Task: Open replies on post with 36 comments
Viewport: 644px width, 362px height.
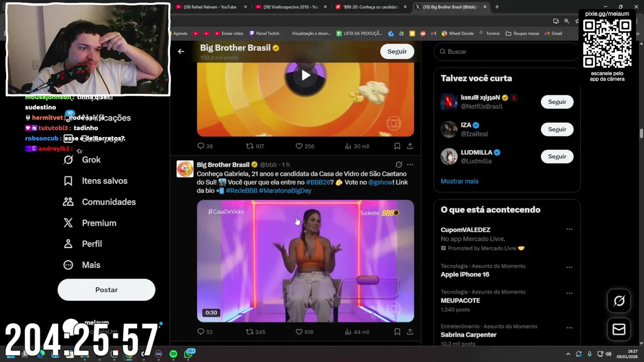Action: pyautogui.click(x=205, y=146)
